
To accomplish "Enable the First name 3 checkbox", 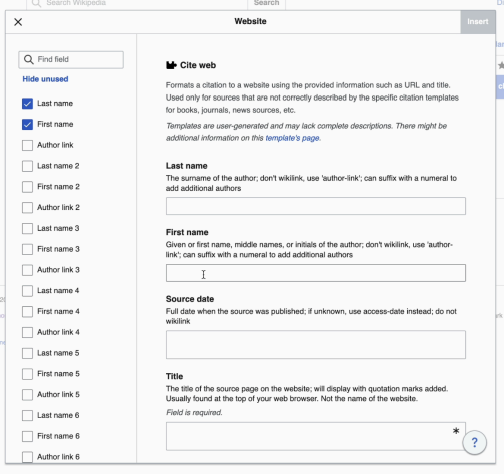I will pos(27,249).
